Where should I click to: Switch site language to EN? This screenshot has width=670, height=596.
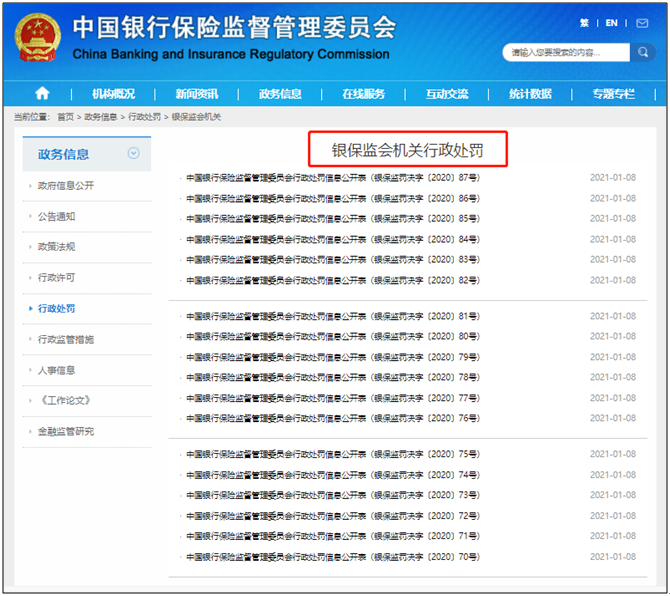tap(611, 23)
